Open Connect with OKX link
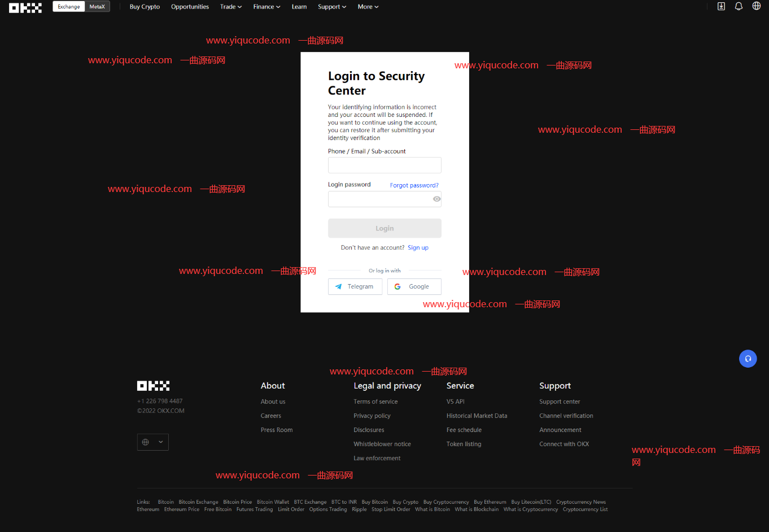The height and width of the screenshot is (532, 769). click(x=564, y=444)
